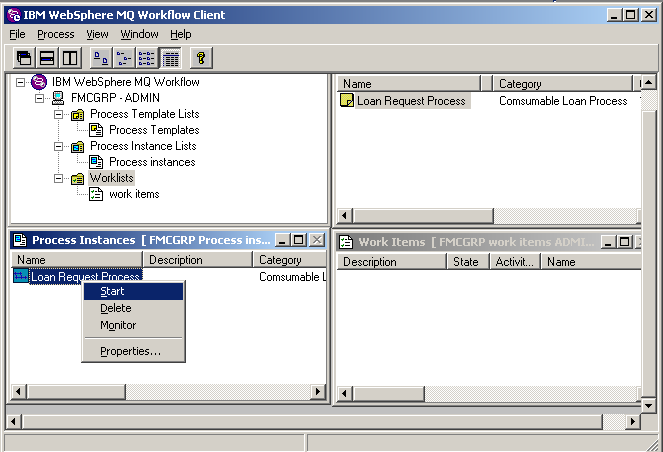This screenshot has width=663, height=452.
Task: Minimize the Work Items child window
Action: point(608,242)
